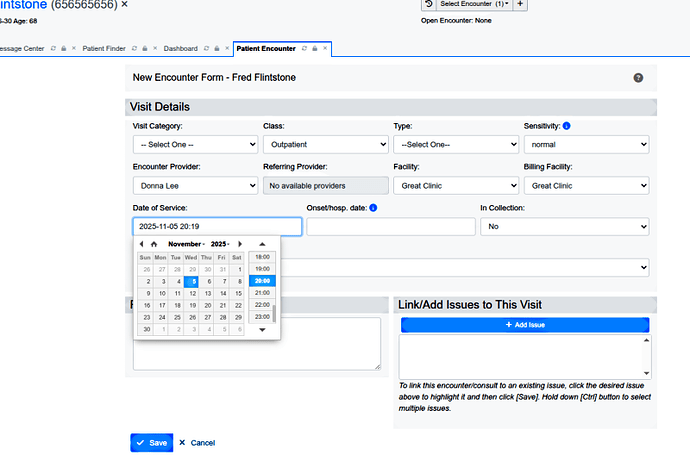Click the home (today) icon in calendar
Screen dimensions: 690x461
[x=154, y=244]
